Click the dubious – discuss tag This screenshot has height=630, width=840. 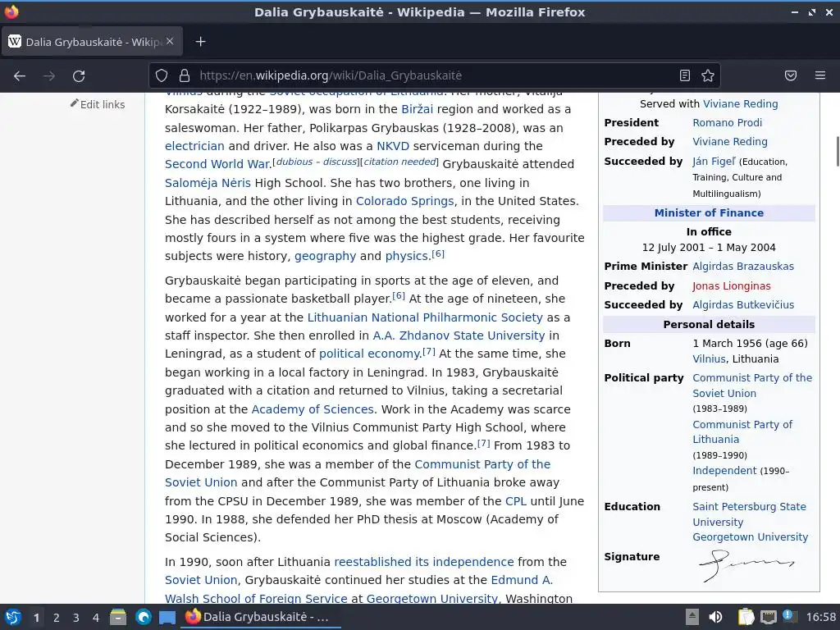(x=317, y=162)
